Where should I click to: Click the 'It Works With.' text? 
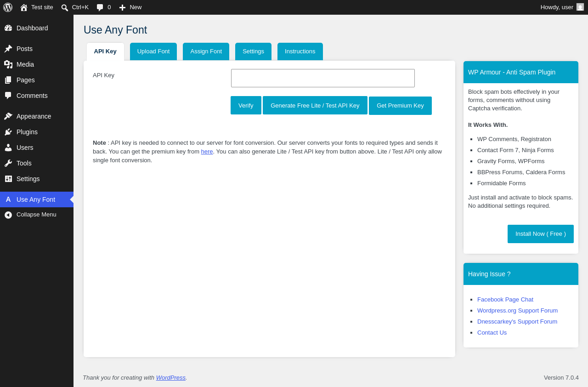(x=488, y=125)
